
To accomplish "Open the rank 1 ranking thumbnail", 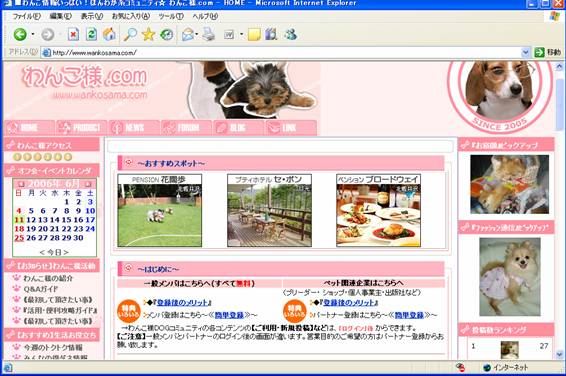I will 509,350.
